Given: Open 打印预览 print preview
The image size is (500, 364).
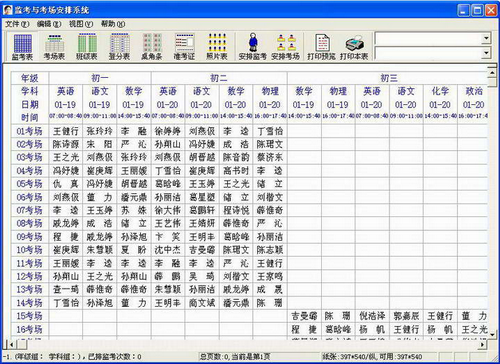Looking at the screenshot, I should tap(322, 47).
